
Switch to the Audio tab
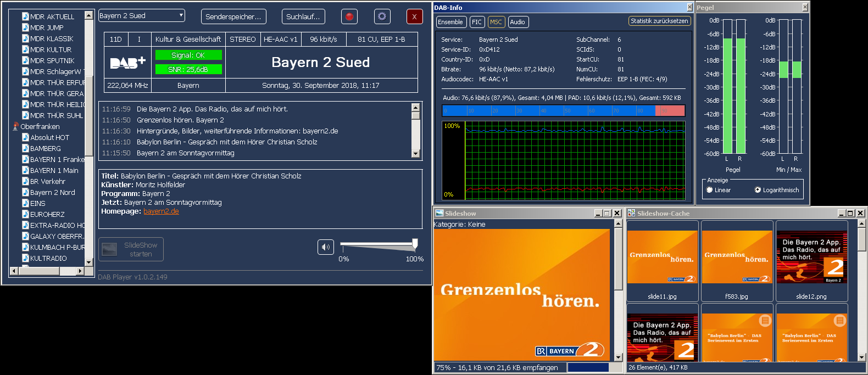pos(517,22)
